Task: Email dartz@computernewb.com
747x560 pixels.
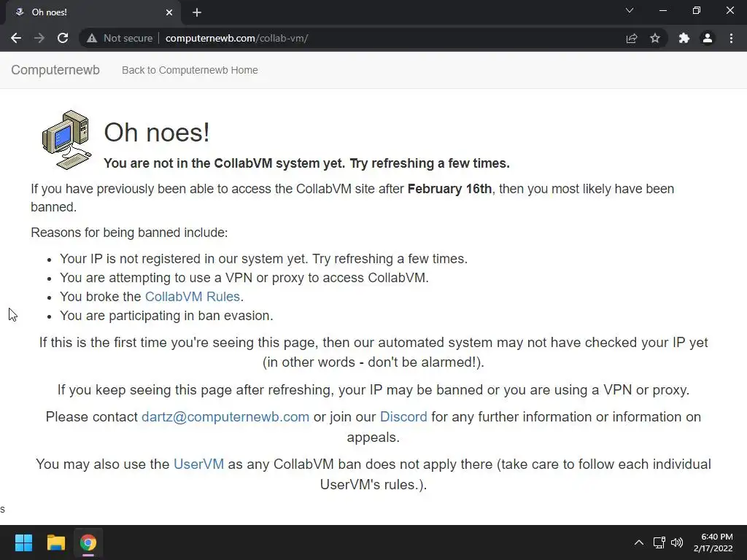Action: click(x=225, y=416)
